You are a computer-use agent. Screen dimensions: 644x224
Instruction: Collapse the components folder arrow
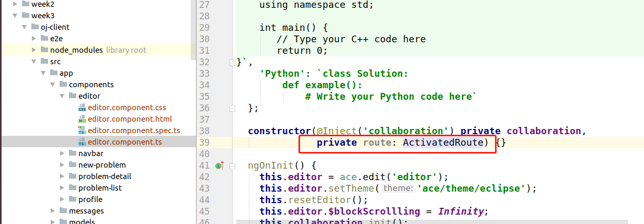[x=52, y=84]
